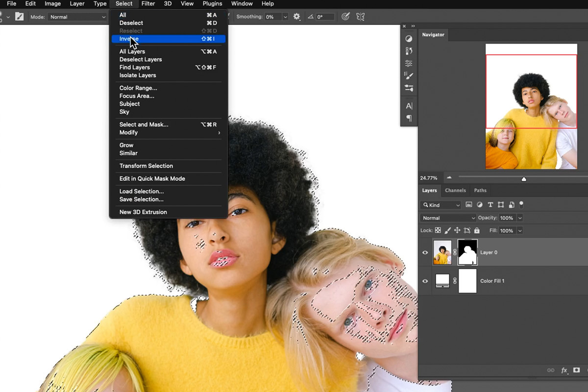588x392 pixels.
Task: Open the Character panel
Action: pyautogui.click(x=409, y=105)
